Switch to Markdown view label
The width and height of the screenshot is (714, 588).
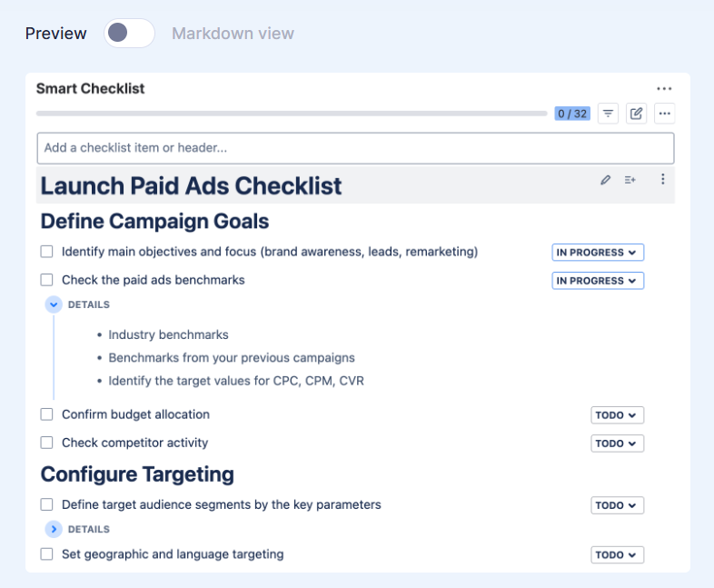233,34
